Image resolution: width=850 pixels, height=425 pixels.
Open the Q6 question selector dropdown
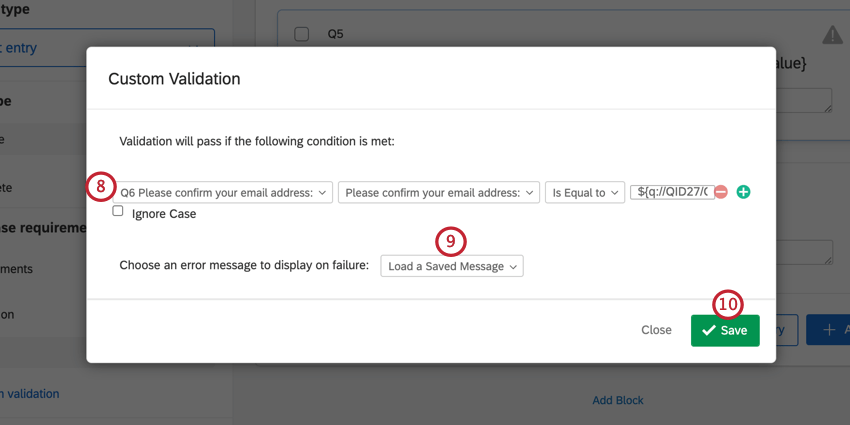tap(223, 192)
